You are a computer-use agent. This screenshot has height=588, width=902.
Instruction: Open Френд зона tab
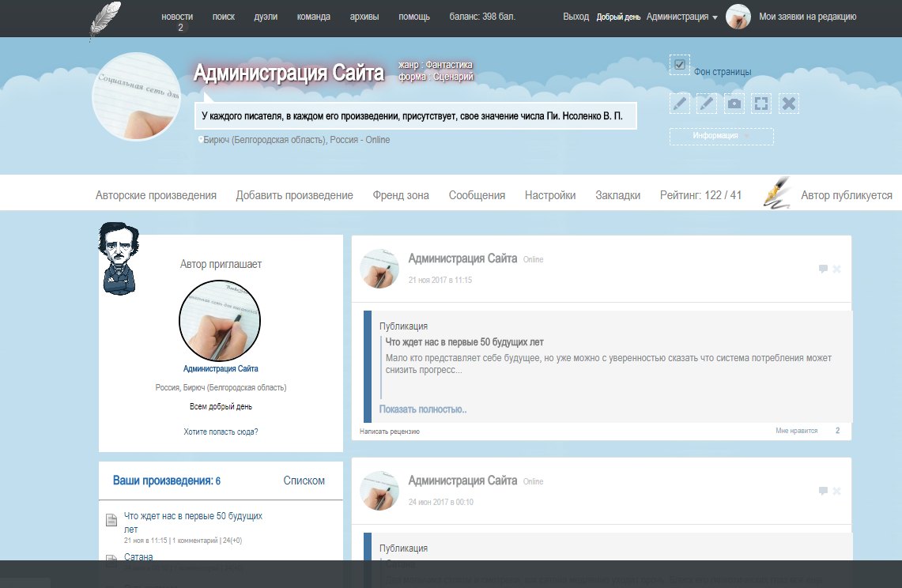pos(401,195)
